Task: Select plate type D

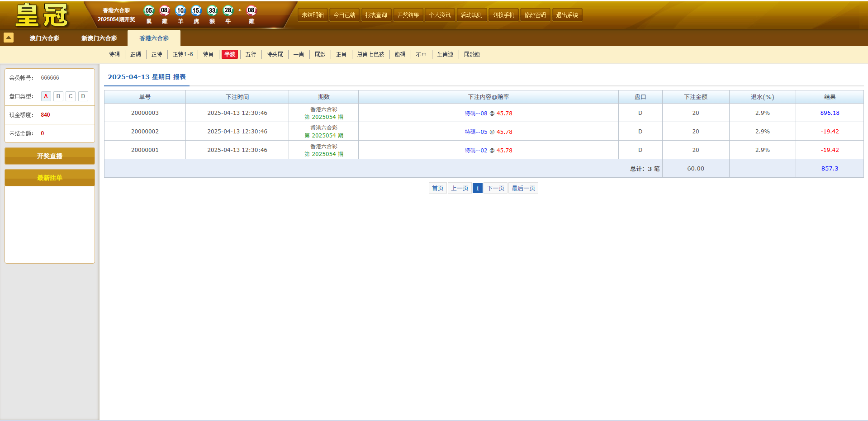Action: click(x=83, y=96)
